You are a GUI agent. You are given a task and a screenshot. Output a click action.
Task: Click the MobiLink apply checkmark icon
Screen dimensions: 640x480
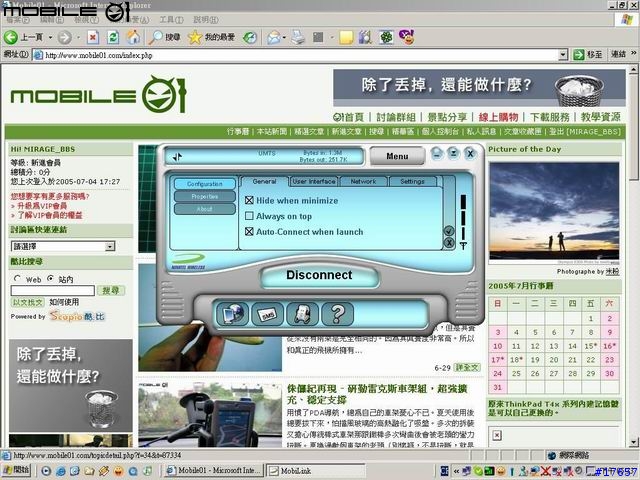coord(449,231)
